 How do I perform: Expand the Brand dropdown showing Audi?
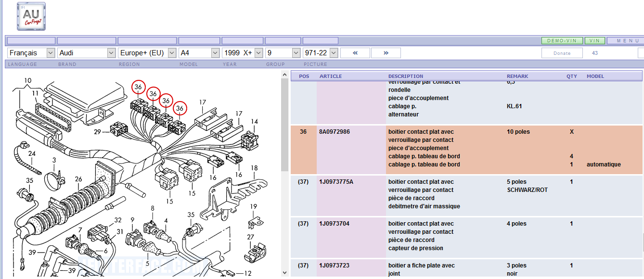[87, 53]
